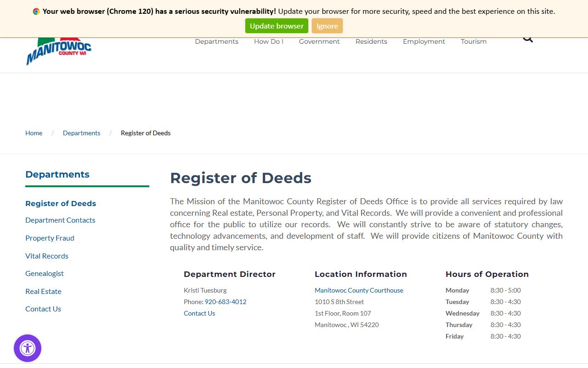
Task: Click the Update browser button
Action: [277, 26]
